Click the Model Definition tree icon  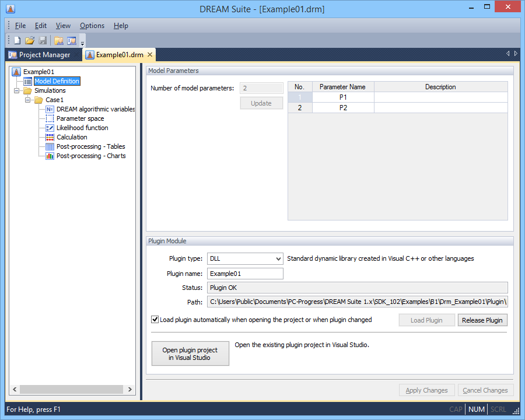28,81
